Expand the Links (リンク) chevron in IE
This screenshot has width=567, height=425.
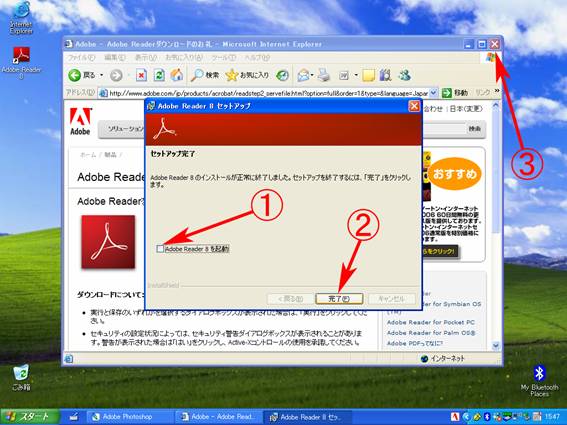(x=497, y=90)
